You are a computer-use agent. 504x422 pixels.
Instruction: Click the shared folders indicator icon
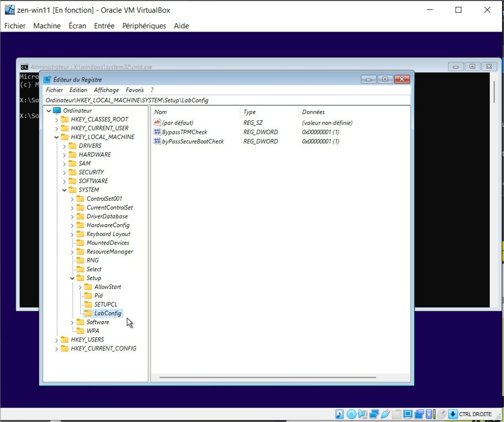click(x=396, y=414)
